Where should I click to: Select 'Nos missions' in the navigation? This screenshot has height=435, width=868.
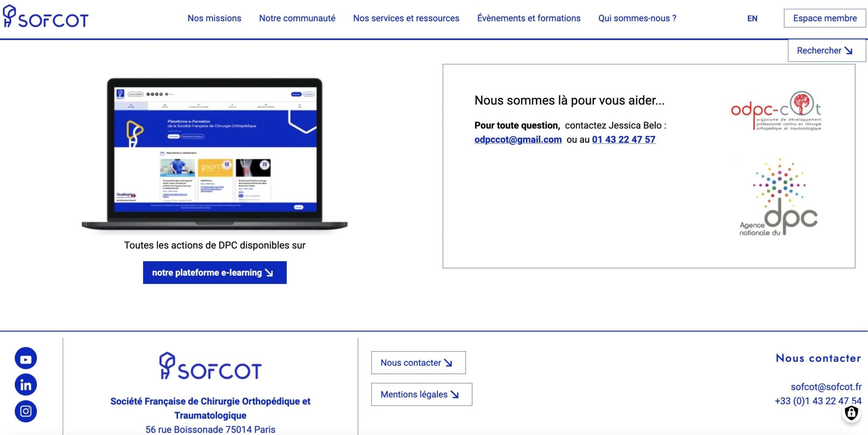point(214,18)
